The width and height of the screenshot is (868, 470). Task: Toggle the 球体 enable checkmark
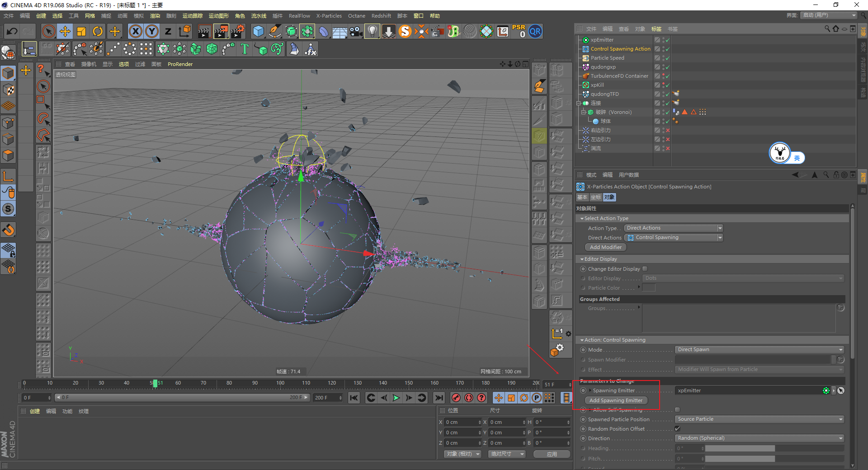click(667, 121)
